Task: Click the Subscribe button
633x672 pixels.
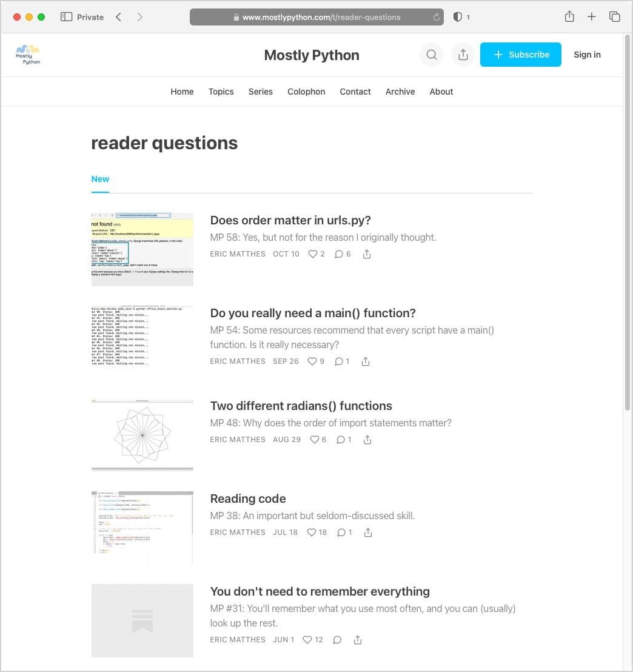Action: click(x=520, y=55)
